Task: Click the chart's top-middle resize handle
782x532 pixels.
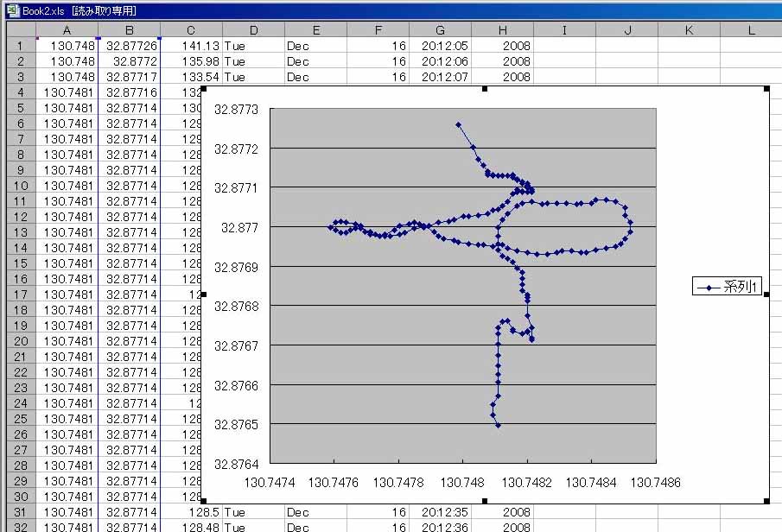Action: click(x=485, y=88)
